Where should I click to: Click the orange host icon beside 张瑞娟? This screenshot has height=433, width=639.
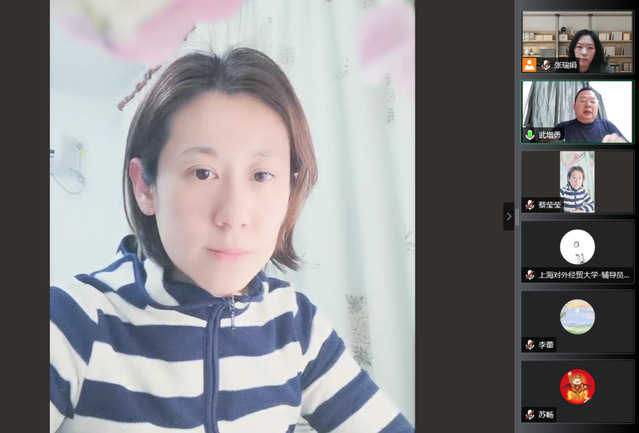[x=529, y=65]
